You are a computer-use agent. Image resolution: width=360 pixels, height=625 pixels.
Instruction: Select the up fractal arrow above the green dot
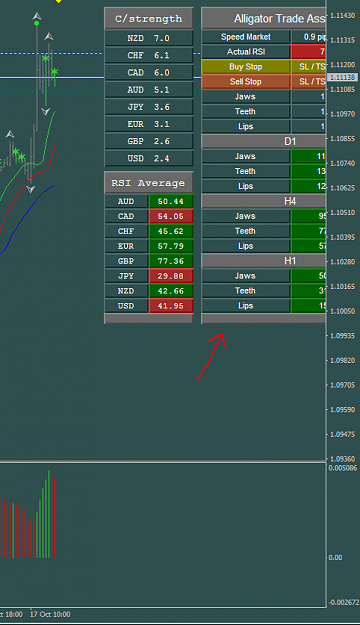[x=37, y=16]
